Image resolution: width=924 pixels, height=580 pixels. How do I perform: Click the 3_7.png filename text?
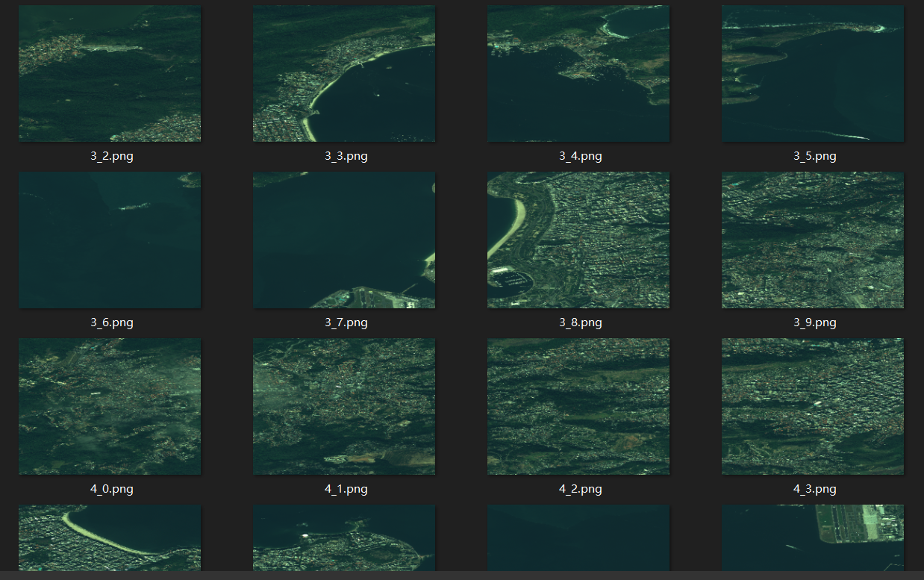click(346, 322)
